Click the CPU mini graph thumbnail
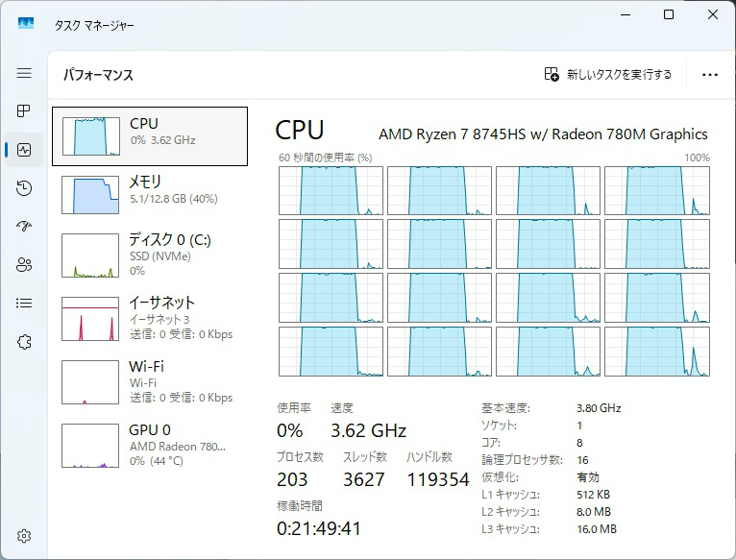 click(91, 136)
